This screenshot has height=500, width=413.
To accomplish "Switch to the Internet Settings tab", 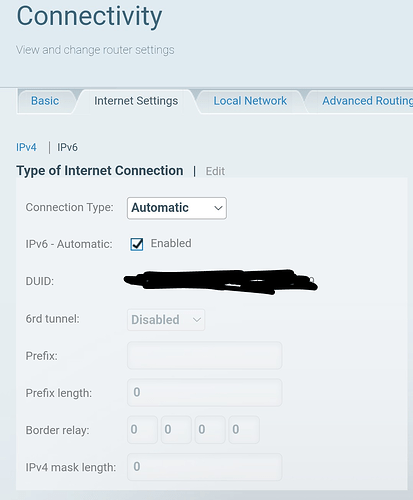I will click(136, 101).
